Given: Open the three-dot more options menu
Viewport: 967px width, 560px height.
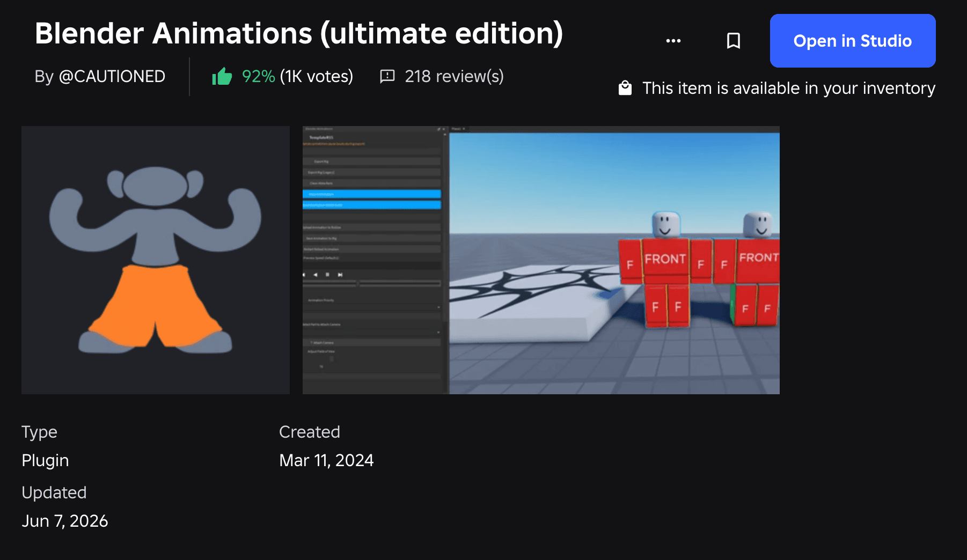Looking at the screenshot, I should point(673,41).
